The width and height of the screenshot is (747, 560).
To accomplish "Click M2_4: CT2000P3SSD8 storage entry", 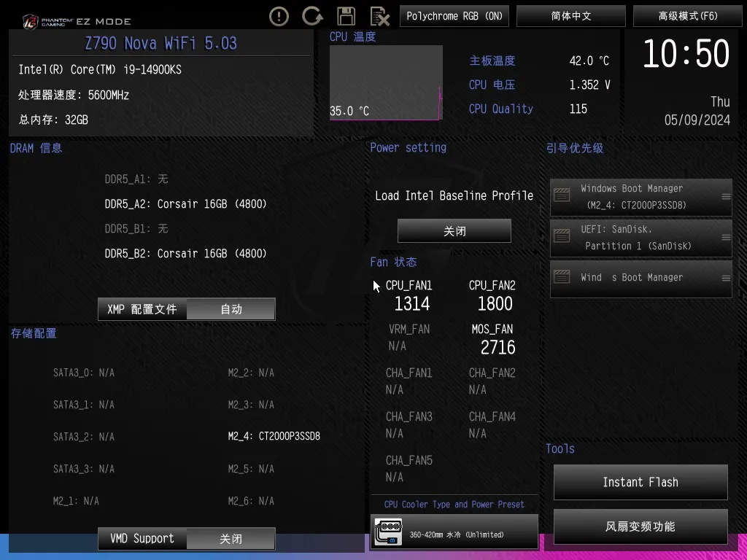I will tap(274, 436).
